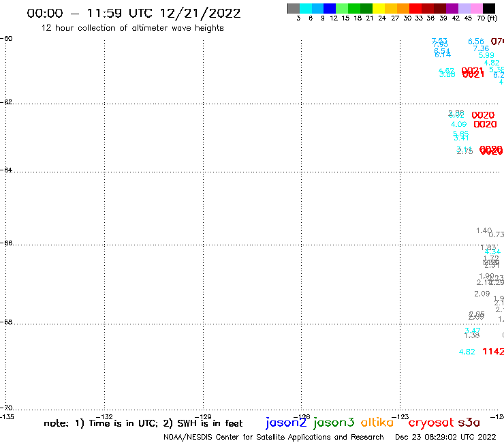This screenshot has width=504, height=443.
Task: Click the gray swatch in the wave-height legend
Action: (x=294, y=8)
